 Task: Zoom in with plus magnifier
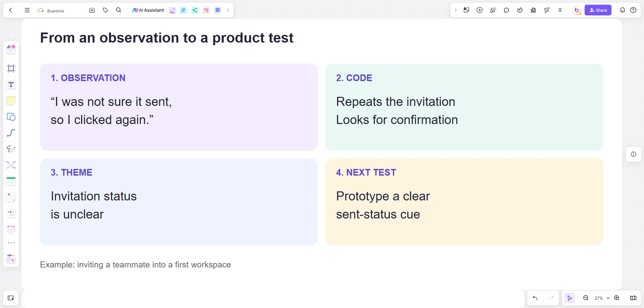616,298
